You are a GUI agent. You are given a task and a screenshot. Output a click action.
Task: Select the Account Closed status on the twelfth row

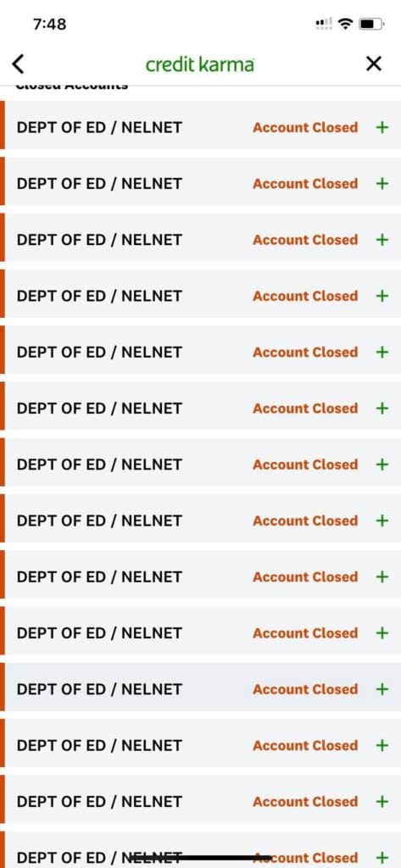pos(305,745)
